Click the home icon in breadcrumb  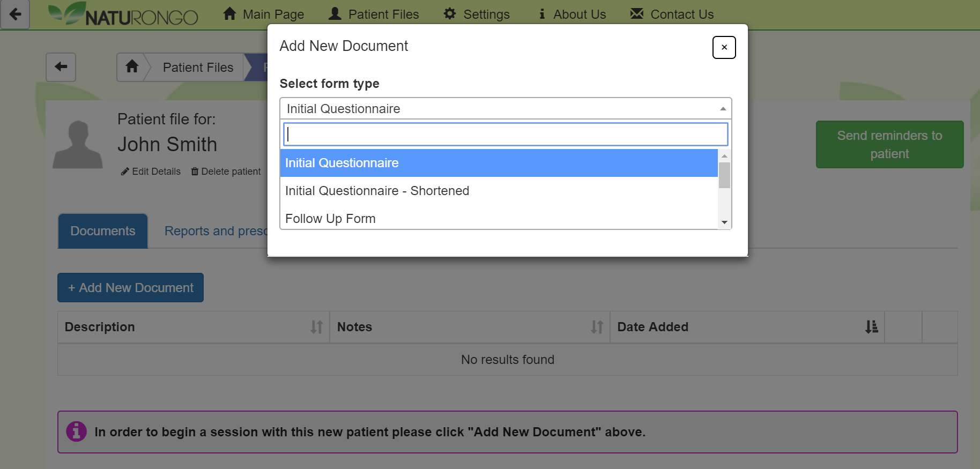[x=132, y=67]
